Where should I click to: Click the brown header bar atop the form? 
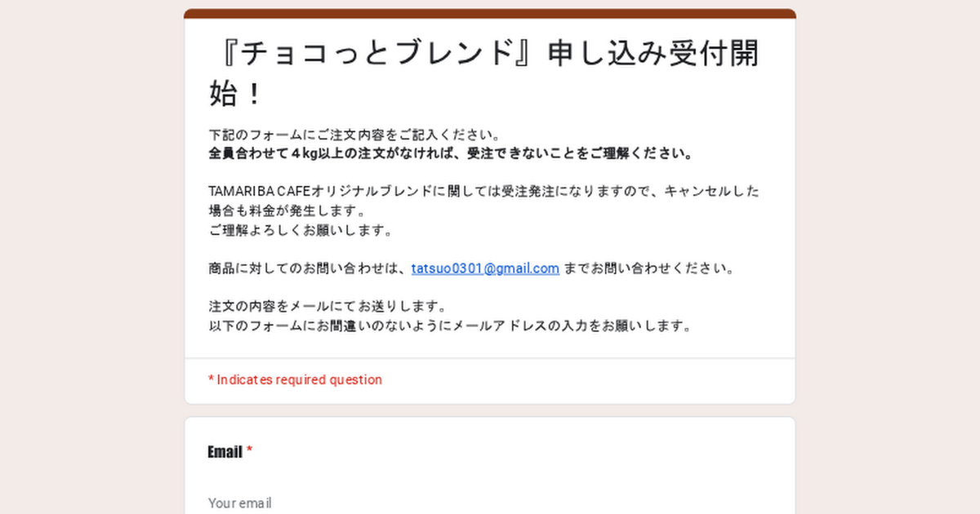click(x=490, y=13)
